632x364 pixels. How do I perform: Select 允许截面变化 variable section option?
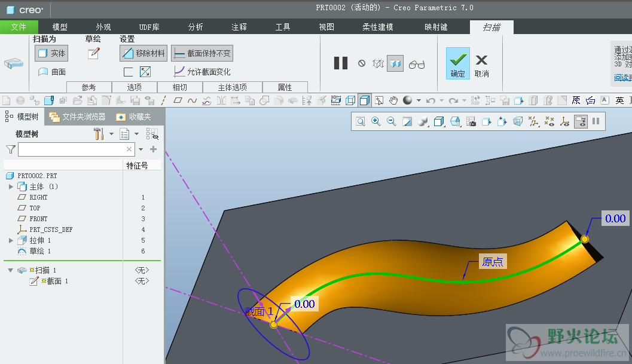202,72
